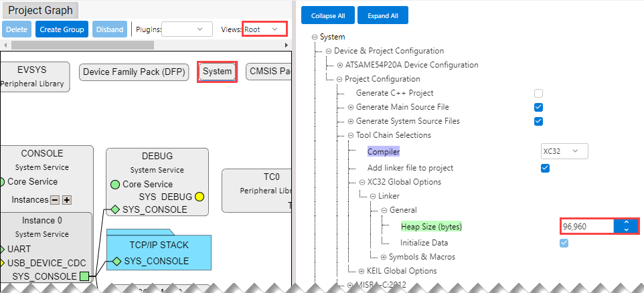Click the SYS_CONSOLE diamond in DEBUG block

(115, 209)
